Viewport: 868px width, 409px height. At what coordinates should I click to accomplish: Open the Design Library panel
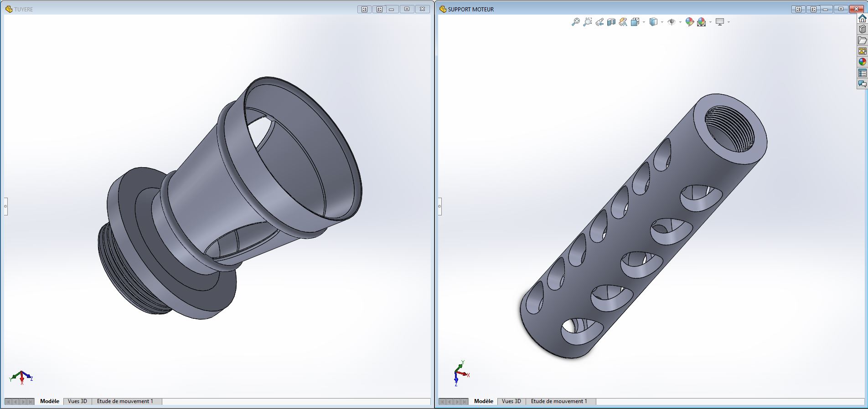pos(862,29)
